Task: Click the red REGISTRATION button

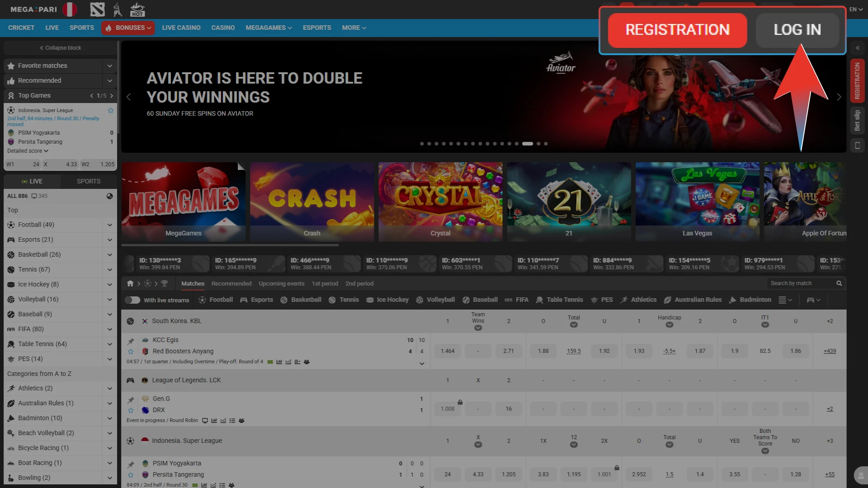Action: click(677, 30)
